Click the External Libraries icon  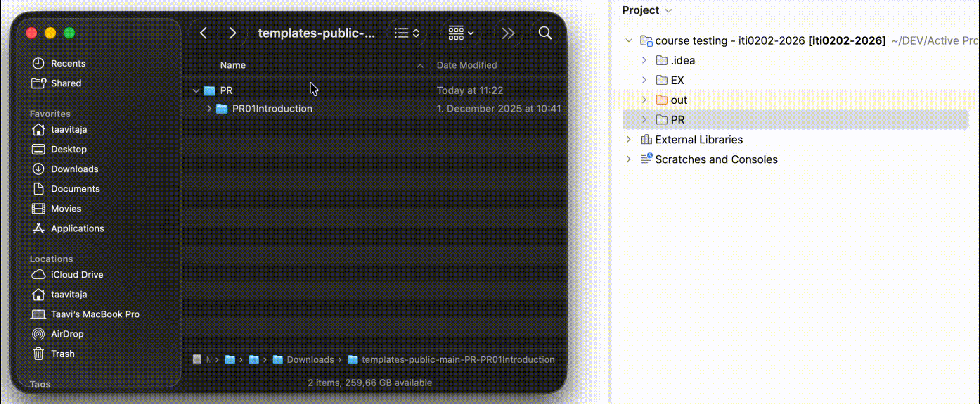646,140
